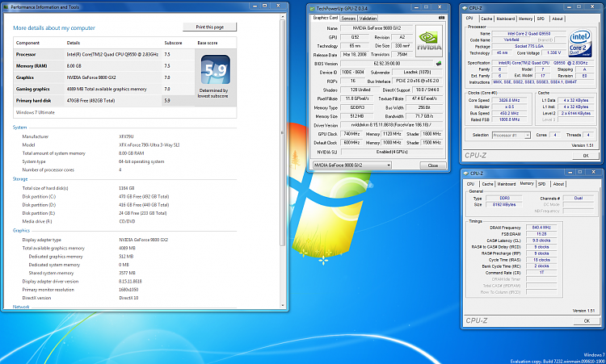606x364 pixels.
Task: Click the Driver Version field in GPU-Z
Action: (392, 125)
